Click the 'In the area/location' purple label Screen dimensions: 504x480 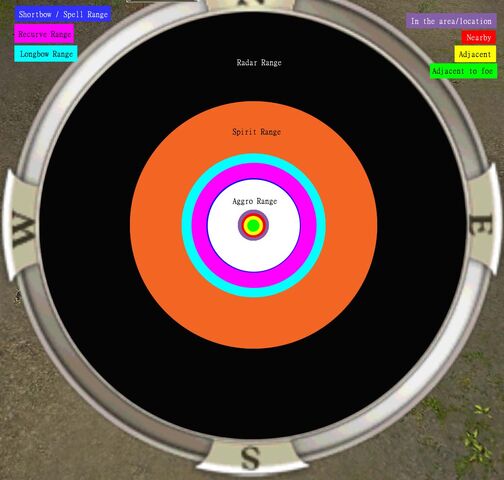click(x=451, y=21)
